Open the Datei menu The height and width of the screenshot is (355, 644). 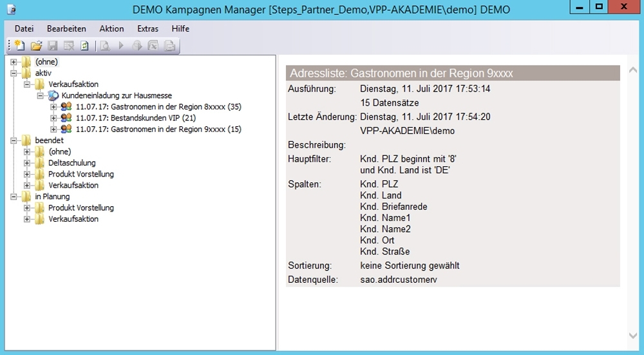tap(24, 29)
